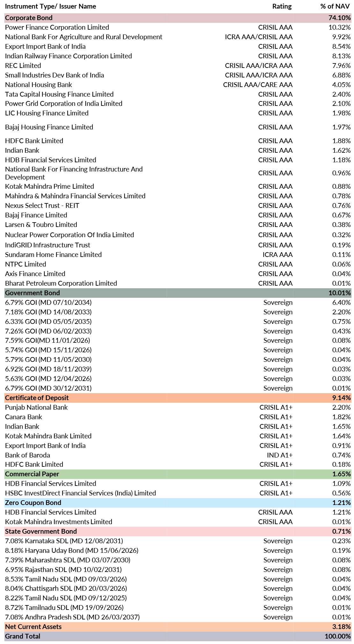Select the Nexus Select Trust - REIT row

click(178, 205)
